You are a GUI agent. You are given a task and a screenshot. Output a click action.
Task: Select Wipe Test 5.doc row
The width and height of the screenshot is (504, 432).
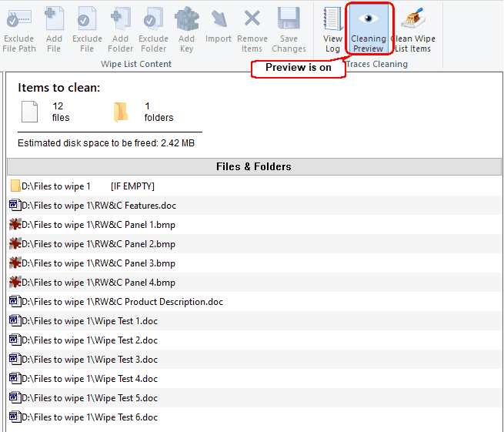[254, 398]
